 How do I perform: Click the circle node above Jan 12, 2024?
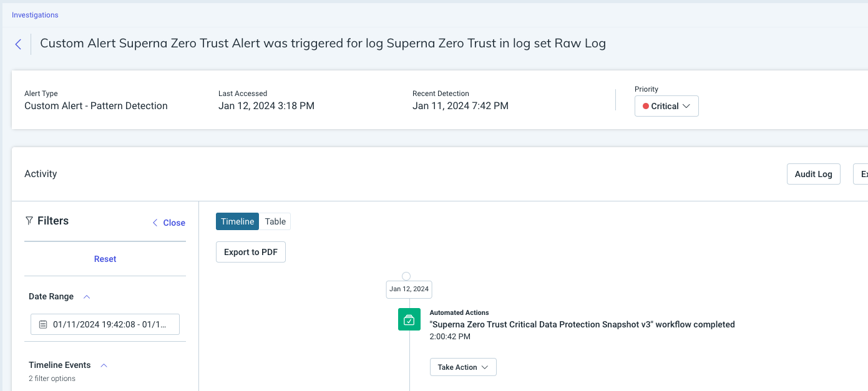coord(407,275)
